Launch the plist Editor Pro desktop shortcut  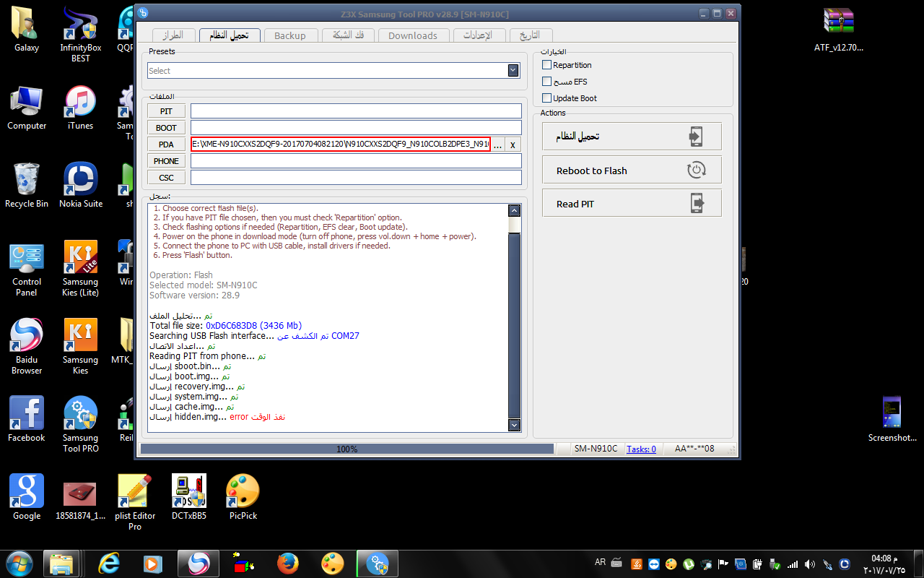[135, 502]
